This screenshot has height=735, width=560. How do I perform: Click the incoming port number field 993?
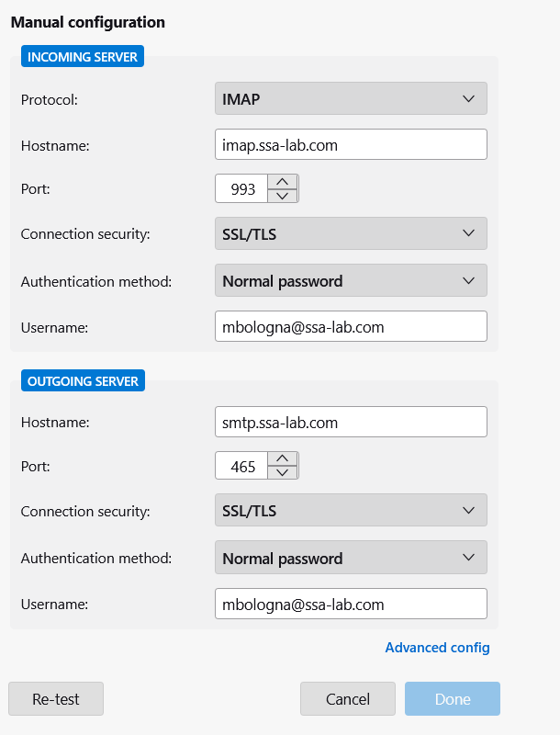pyautogui.click(x=242, y=189)
